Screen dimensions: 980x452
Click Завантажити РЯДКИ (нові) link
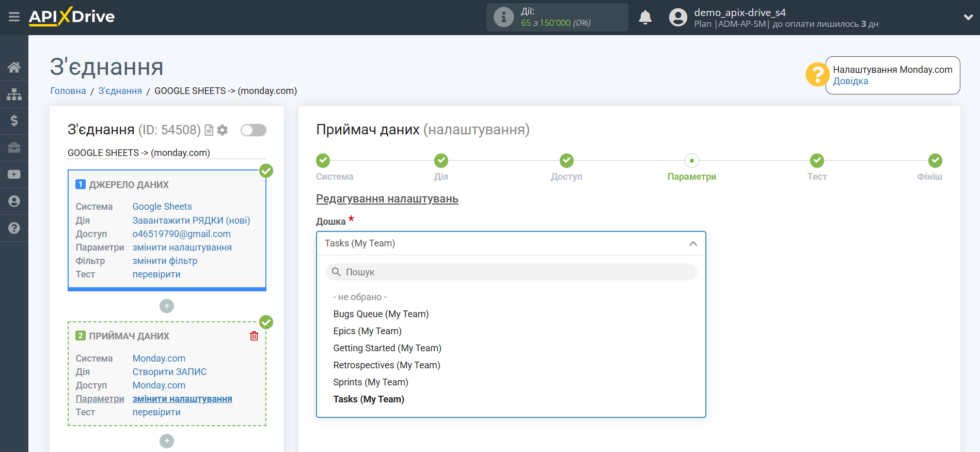[191, 221]
